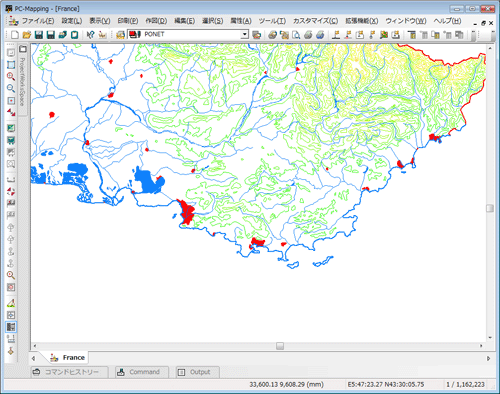Viewport: 500px width, 394px height.
Task: Switch to the コマンドヒストリー tab
Action: (69, 372)
